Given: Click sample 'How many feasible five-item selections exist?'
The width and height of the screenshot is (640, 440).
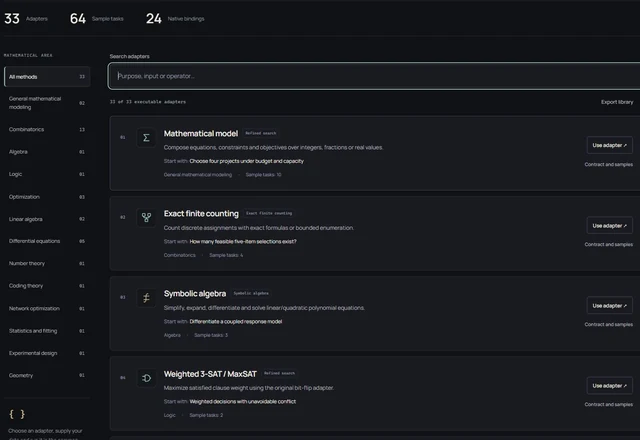Looking at the screenshot, I should point(243,242).
